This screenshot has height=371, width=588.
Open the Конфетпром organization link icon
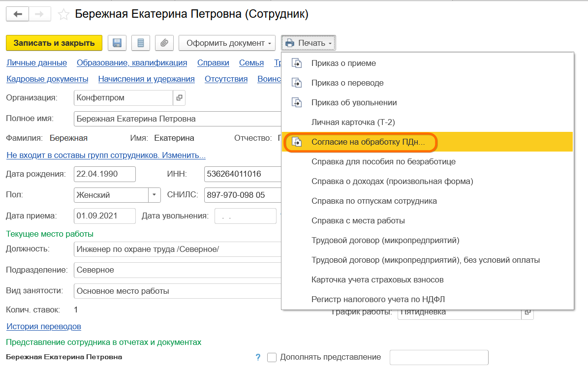tap(179, 98)
